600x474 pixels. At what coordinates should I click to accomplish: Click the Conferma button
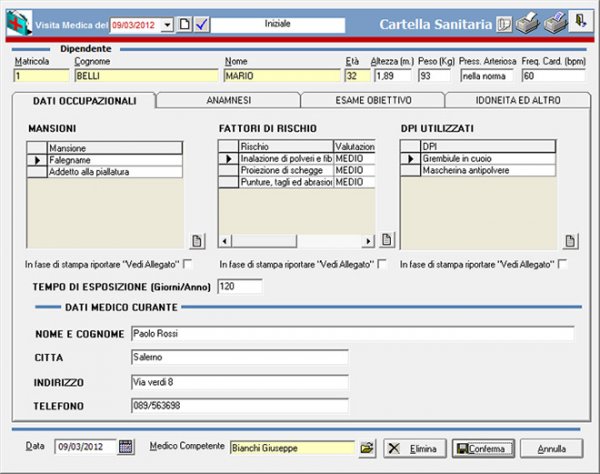click(x=484, y=447)
